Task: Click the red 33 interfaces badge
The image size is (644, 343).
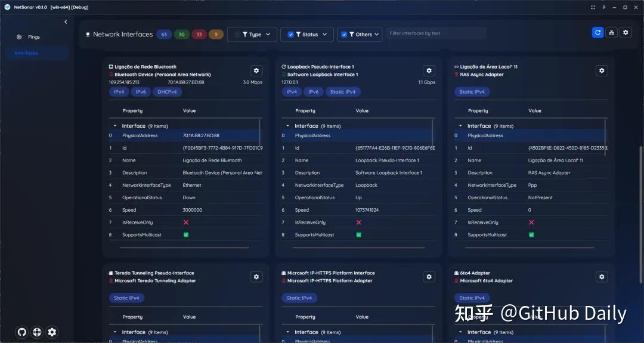Action: [199, 35]
